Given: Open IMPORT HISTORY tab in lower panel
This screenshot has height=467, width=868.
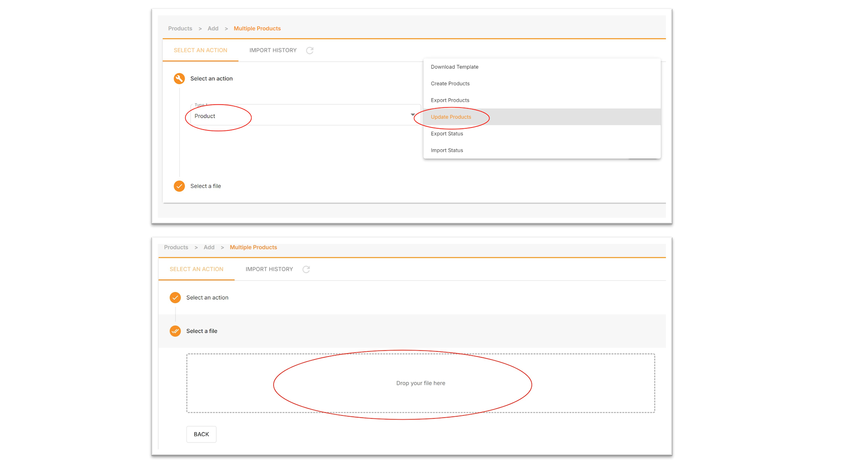Looking at the screenshot, I should 269,269.
